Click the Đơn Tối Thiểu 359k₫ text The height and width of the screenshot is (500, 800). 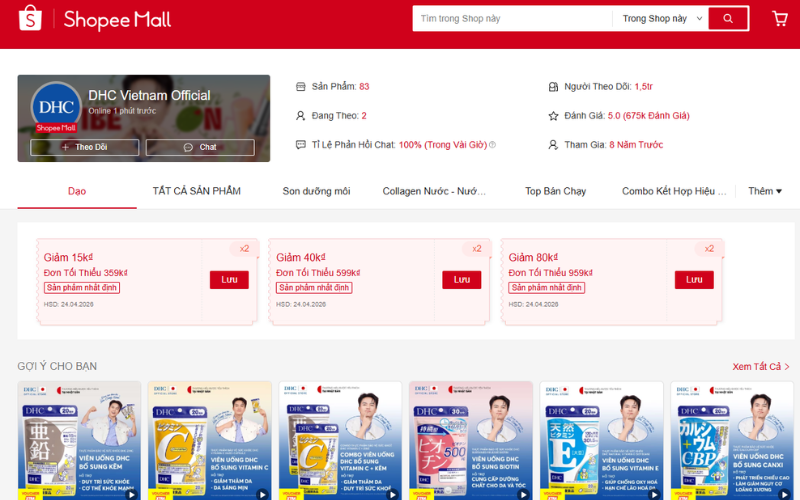[x=86, y=273]
